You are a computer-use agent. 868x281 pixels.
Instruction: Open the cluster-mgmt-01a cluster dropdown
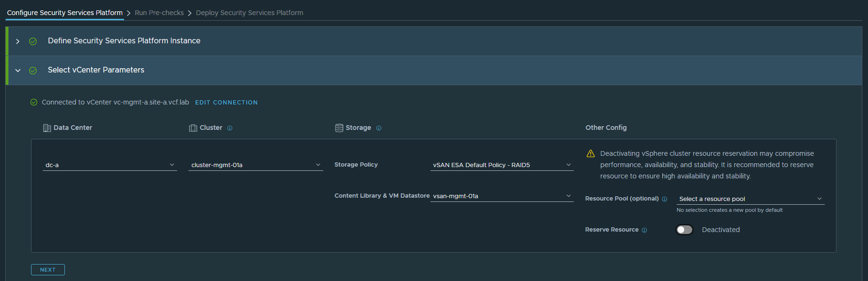click(256, 165)
